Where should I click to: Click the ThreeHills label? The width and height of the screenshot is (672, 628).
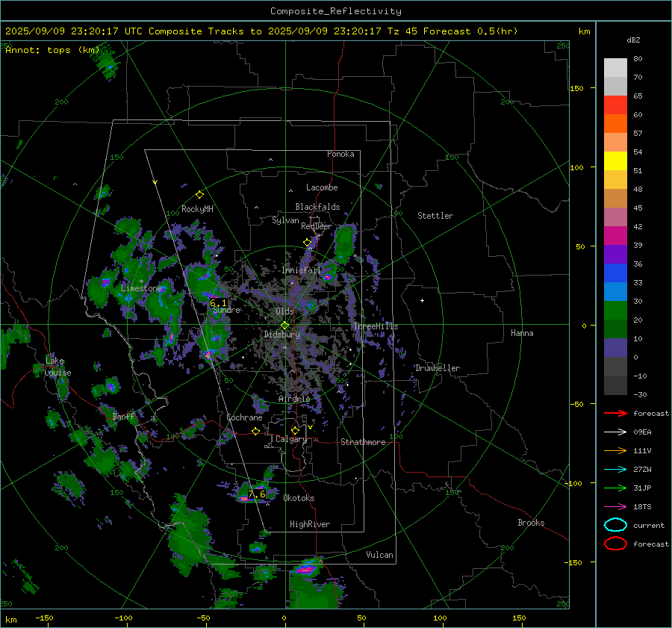(x=376, y=326)
